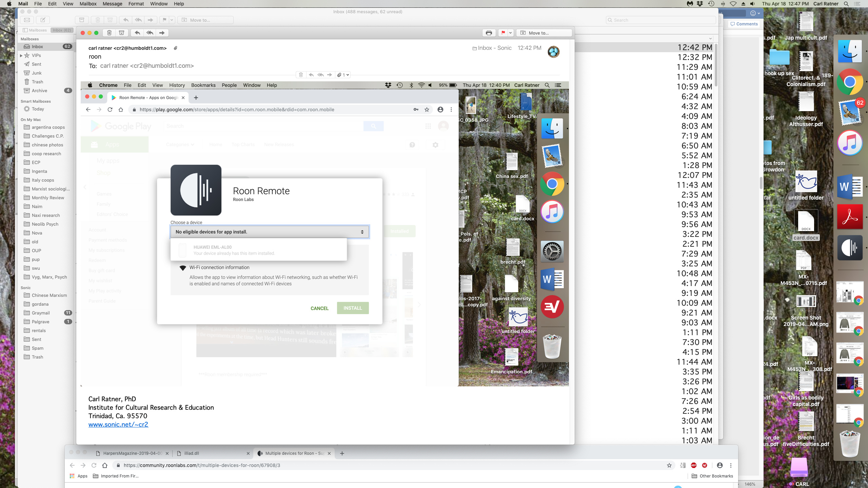Viewport: 868px width, 488px height.
Task: Reply to the roon message
Action: pos(137,33)
